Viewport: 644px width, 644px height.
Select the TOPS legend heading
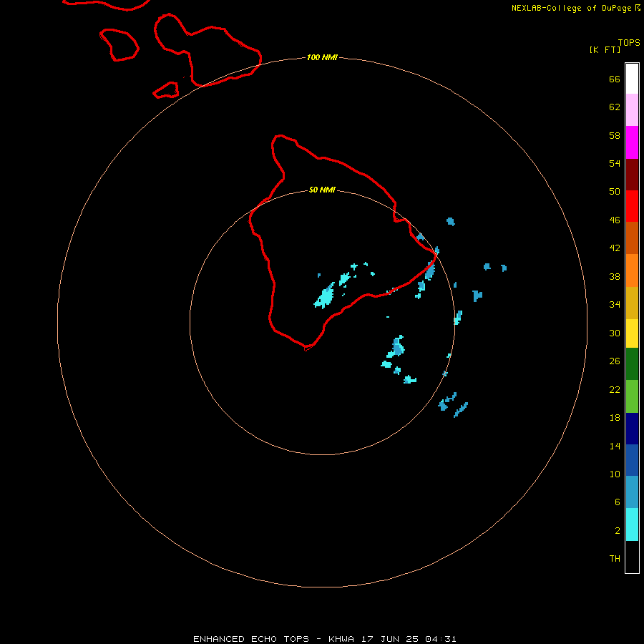[x=629, y=42]
